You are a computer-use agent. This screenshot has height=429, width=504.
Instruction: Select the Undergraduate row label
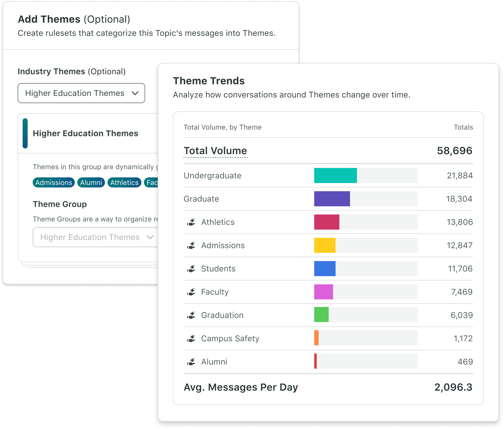pos(212,175)
